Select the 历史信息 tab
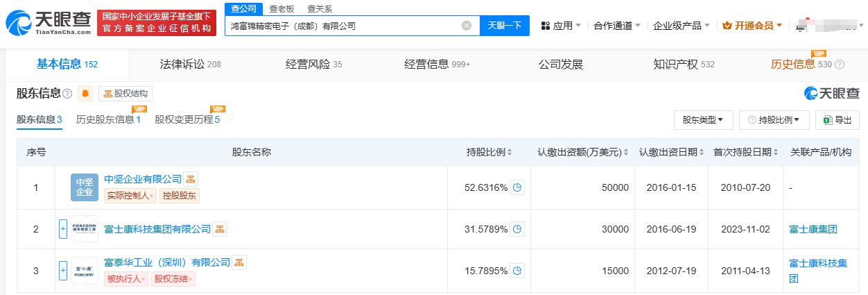The height and width of the screenshot is (295, 868). pyautogui.click(x=801, y=65)
